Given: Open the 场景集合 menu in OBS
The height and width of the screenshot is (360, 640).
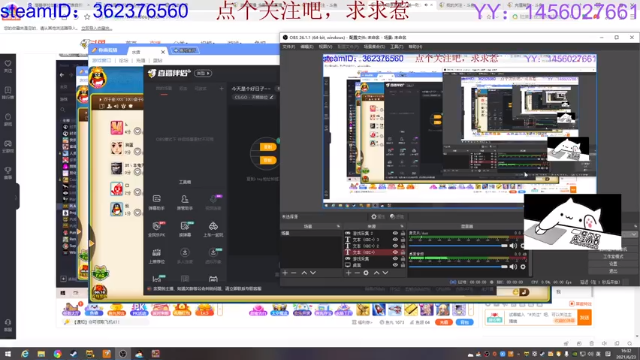Looking at the screenshot, I should [x=374, y=47].
